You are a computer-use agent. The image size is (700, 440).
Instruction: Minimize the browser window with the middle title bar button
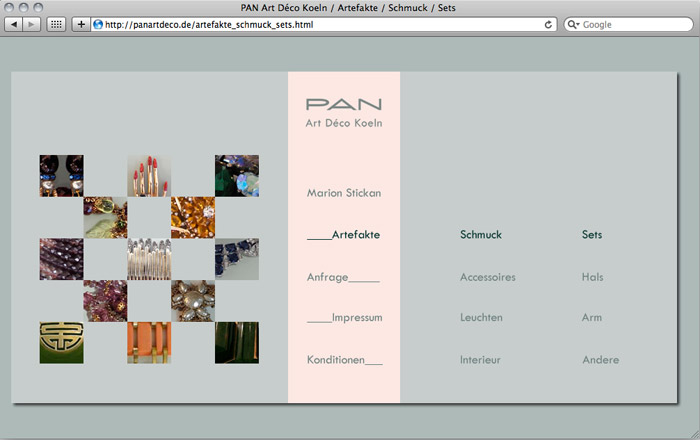(24, 8)
